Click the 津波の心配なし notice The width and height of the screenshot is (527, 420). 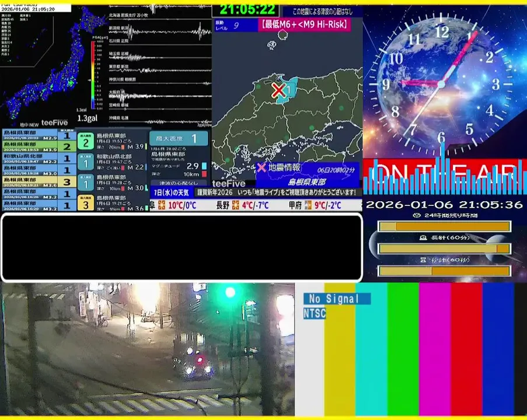coord(179,183)
